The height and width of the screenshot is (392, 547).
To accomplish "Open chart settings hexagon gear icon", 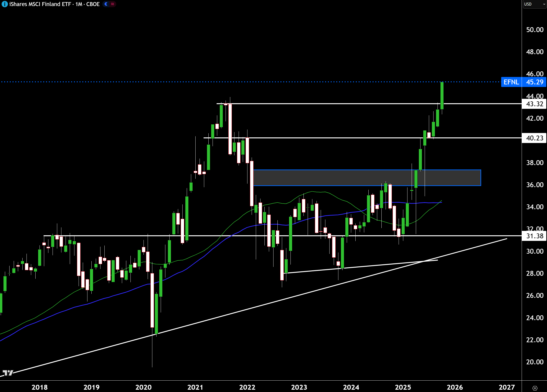I will pyautogui.click(x=535, y=388).
